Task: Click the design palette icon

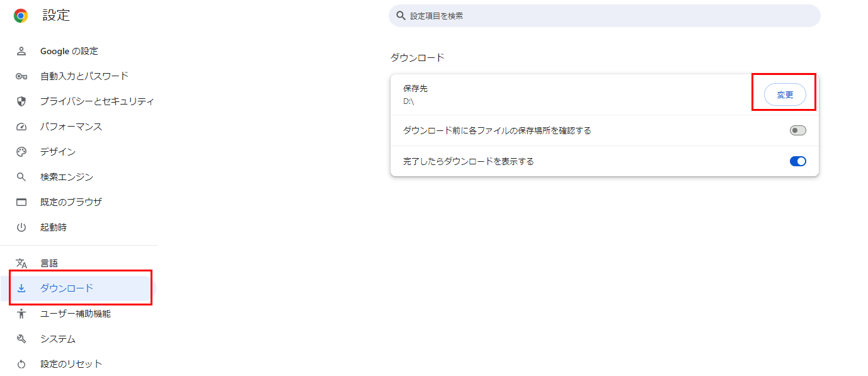Action: pyautogui.click(x=21, y=152)
